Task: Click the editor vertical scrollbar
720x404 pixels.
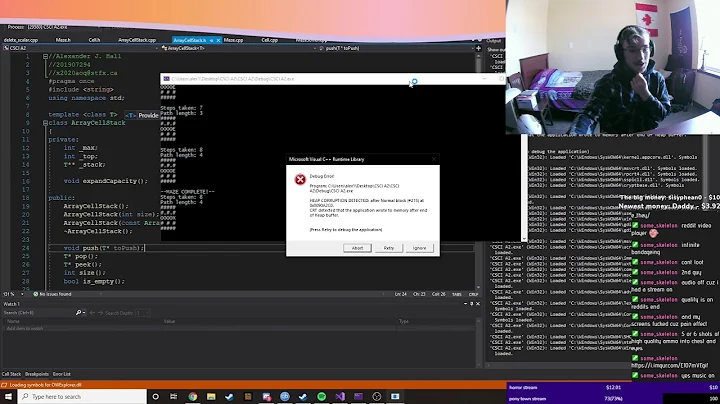Action: tap(478, 171)
